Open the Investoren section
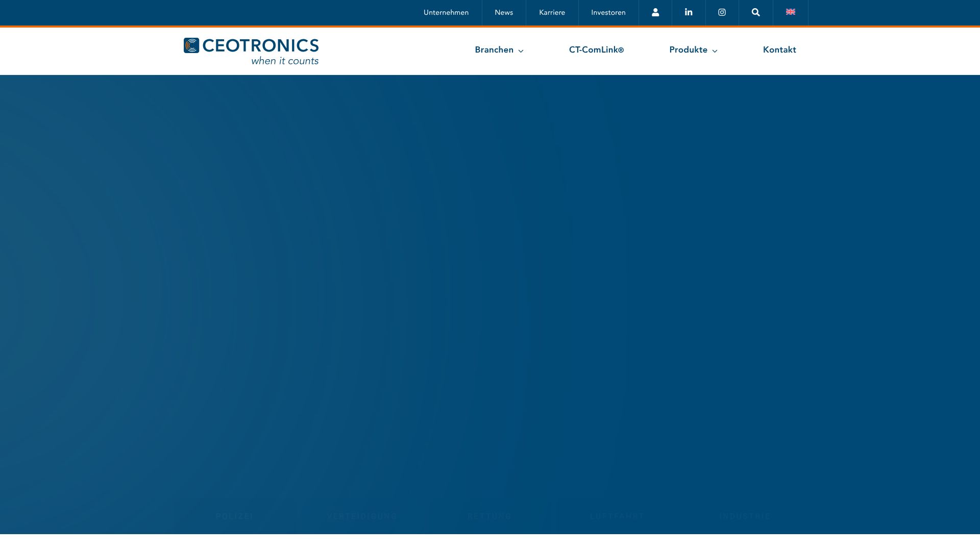 pyautogui.click(x=608, y=13)
